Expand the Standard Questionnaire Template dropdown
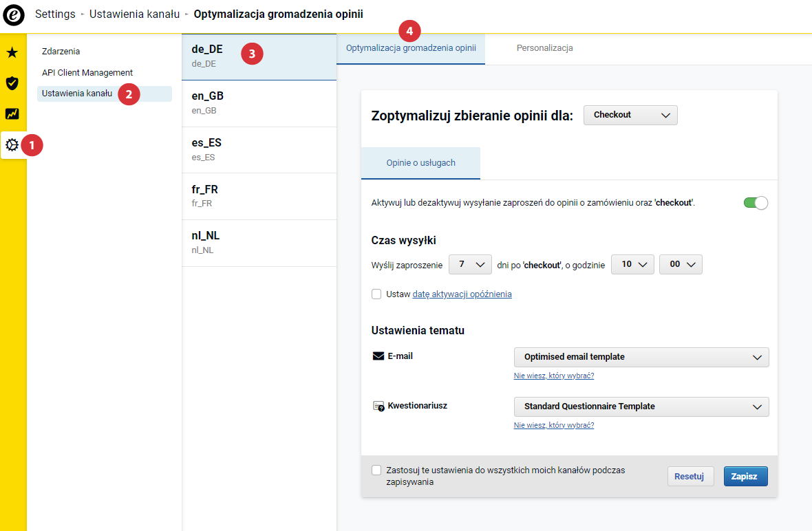The height and width of the screenshot is (531, 812). [x=641, y=407]
